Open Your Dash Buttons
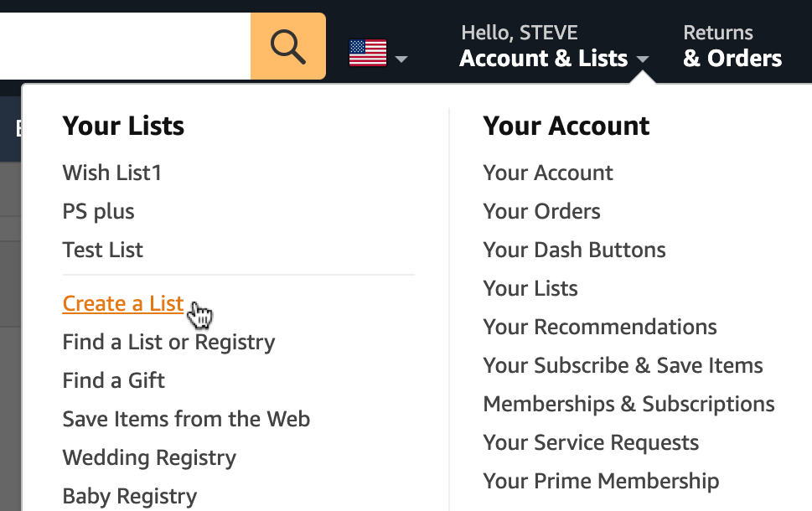This screenshot has height=511, width=812. pos(574,250)
